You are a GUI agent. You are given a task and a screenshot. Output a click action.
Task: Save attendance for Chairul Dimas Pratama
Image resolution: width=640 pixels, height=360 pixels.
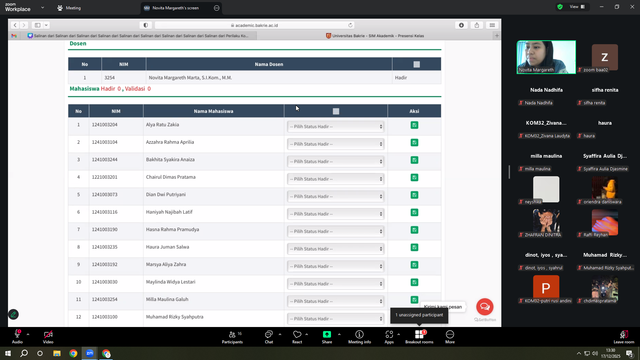(414, 178)
